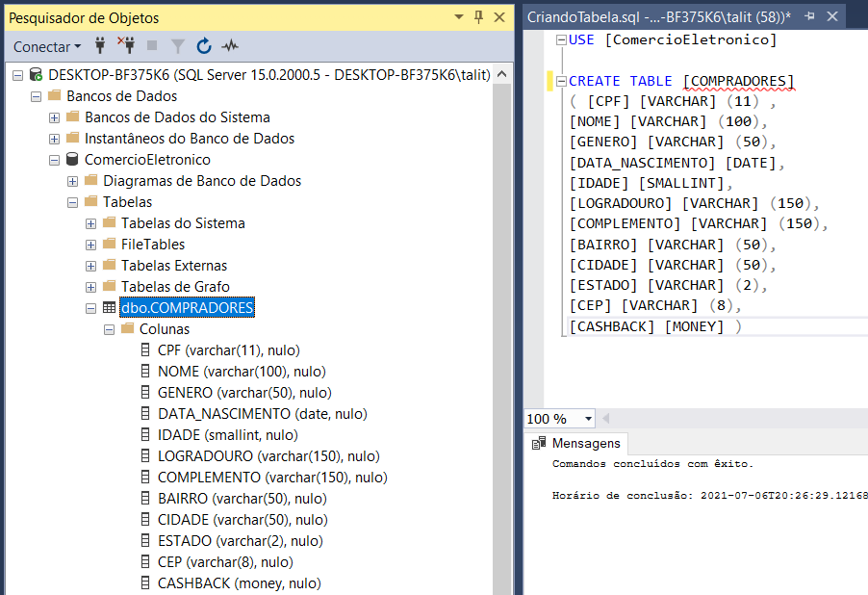Click the Horário de conclusão timestamp line
The image size is (868, 595).
coord(709,495)
